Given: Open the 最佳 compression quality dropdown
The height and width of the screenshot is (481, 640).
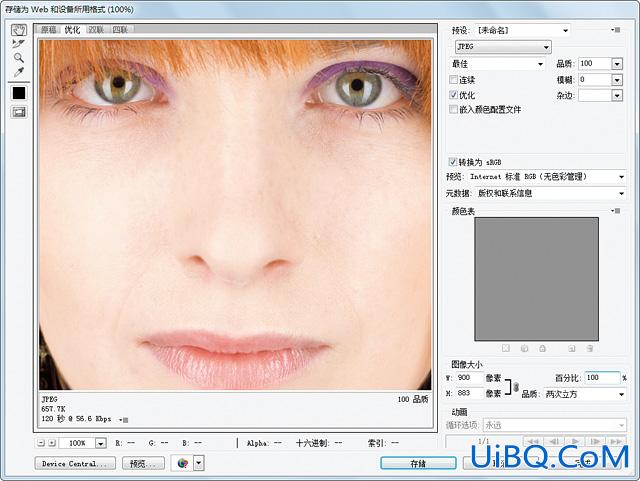Looking at the screenshot, I should pyautogui.click(x=498, y=64).
